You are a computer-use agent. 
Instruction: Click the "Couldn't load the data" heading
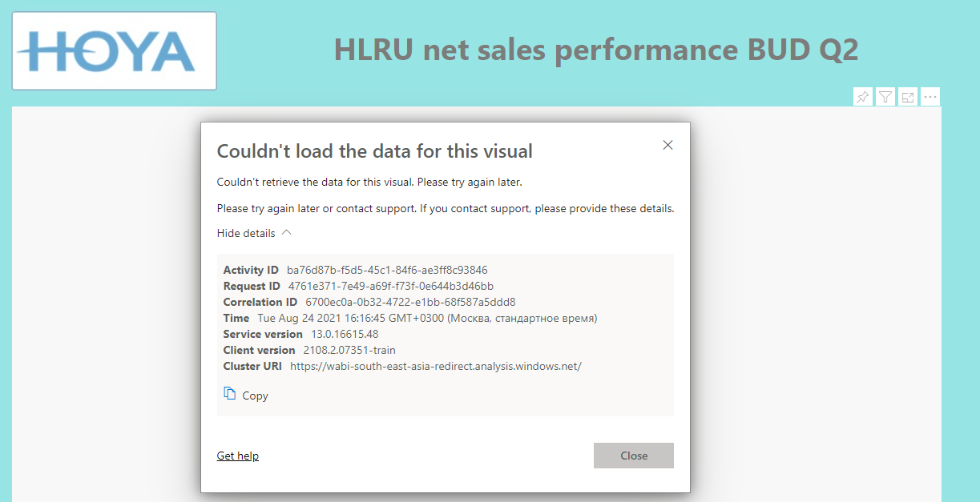(375, 151)
